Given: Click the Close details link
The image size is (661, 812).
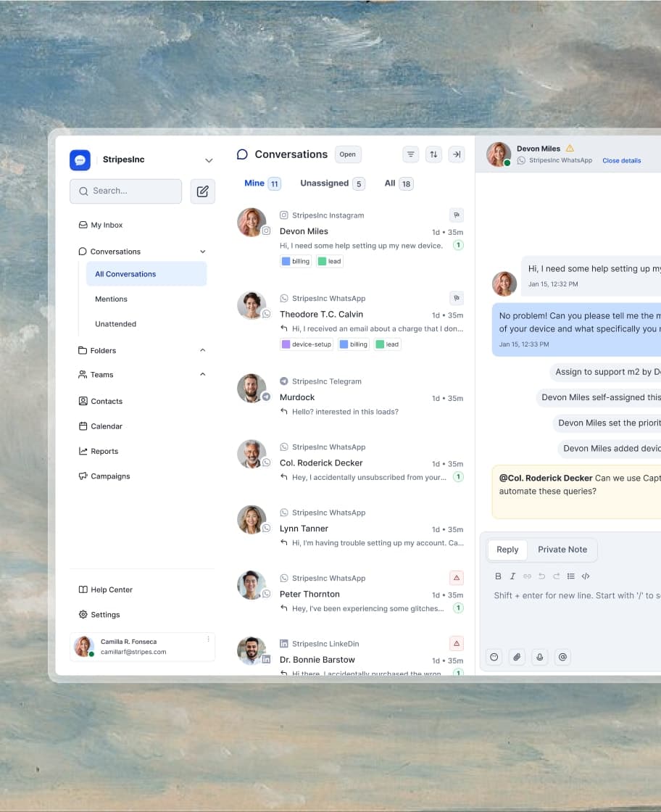Looking at the screenshot, I should click(x=622, y=160).
